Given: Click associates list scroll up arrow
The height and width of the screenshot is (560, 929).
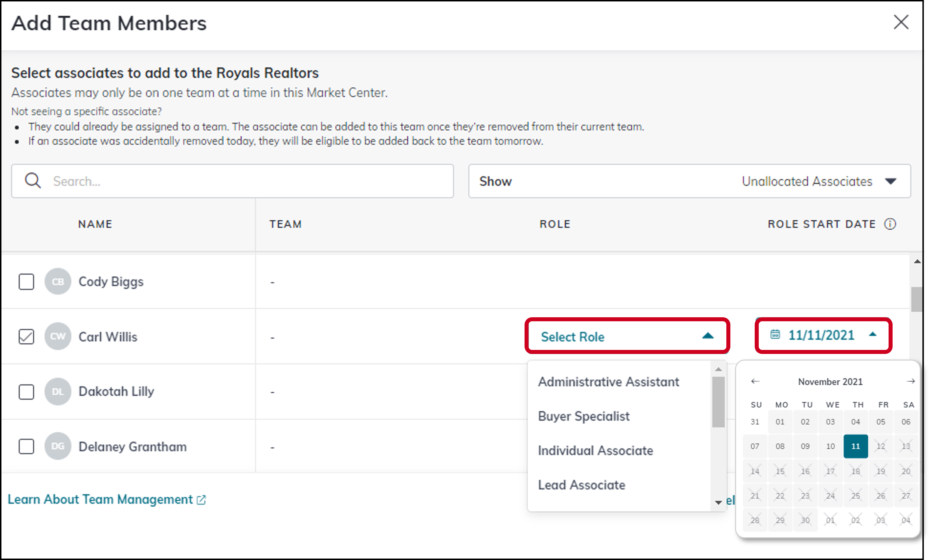Looking at the screenshot, I should click(917, 261).
